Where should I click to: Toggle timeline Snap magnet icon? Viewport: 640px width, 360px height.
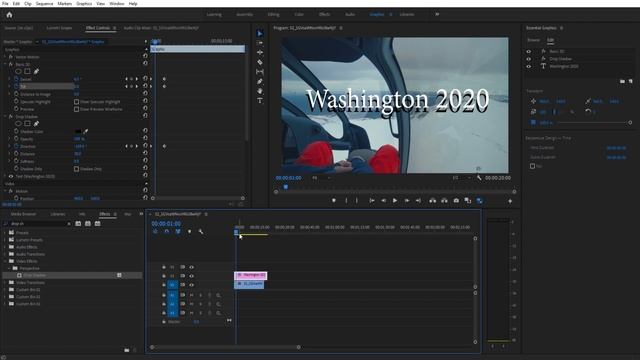click(x=167, y=231)
